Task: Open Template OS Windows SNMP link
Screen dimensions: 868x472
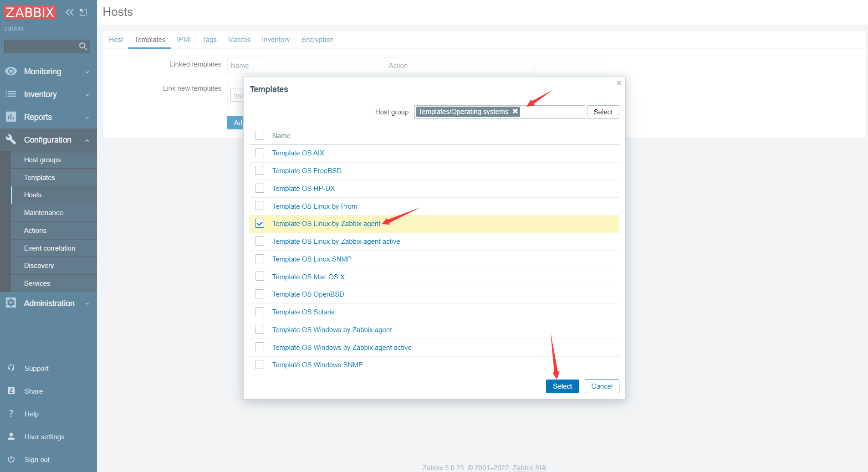Action: click(x=317, y=365)
